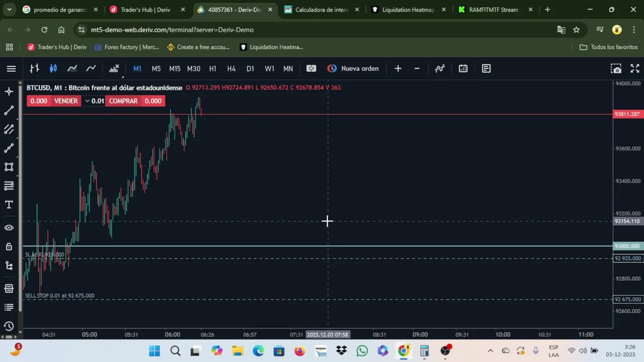The height and width of the screenshot is (362, 644).
Task: Switch to H1 timeframe
Action: coord(213,68)
